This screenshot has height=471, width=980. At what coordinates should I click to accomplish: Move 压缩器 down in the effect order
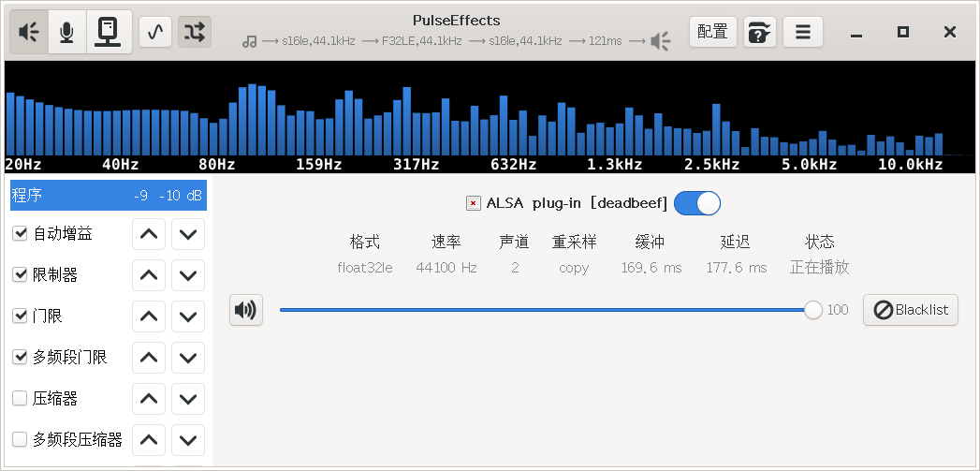point(188,399)
